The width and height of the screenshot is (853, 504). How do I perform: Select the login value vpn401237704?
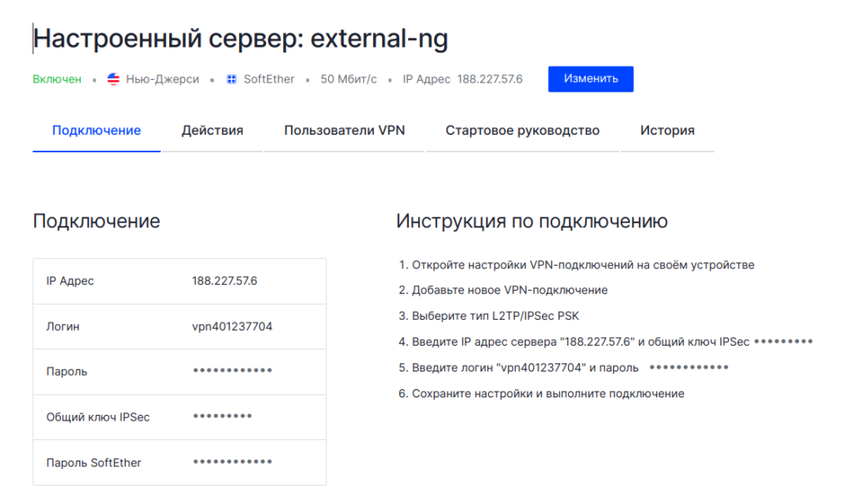pyautogui.click(x=232, y=327)
